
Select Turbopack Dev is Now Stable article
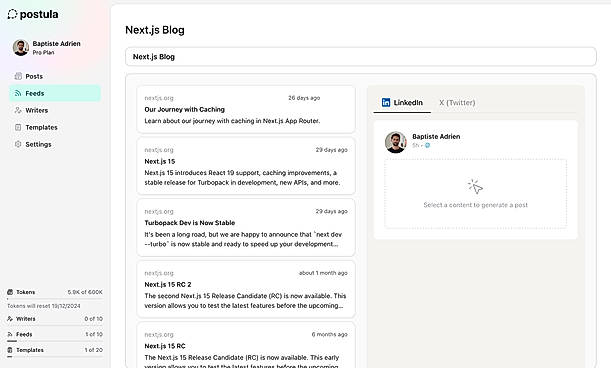246,228
